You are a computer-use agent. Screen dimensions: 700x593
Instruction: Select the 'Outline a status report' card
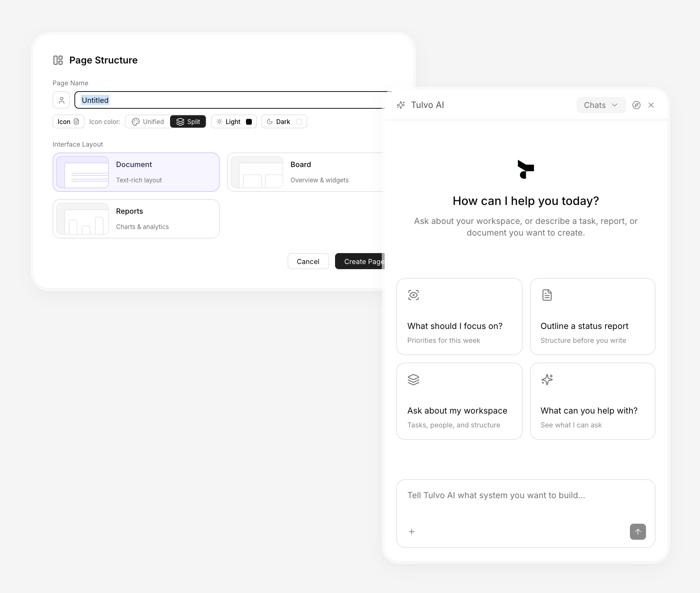point(592,317)
